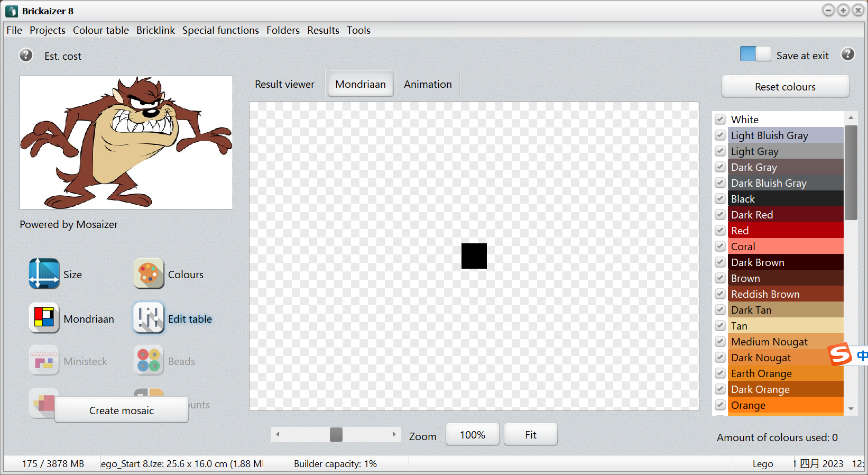The width and height of the screenshot is (868, 475).
Task: Click the Lego status bar entry
Action: (763, 463)
